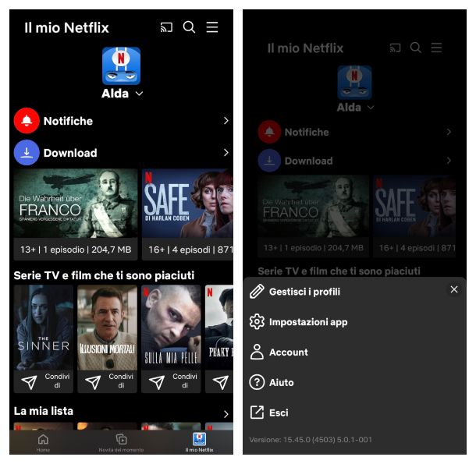The image size is (476, 464).
Task: Switch to Novità del momento tab
Action: tap(121, 442)
